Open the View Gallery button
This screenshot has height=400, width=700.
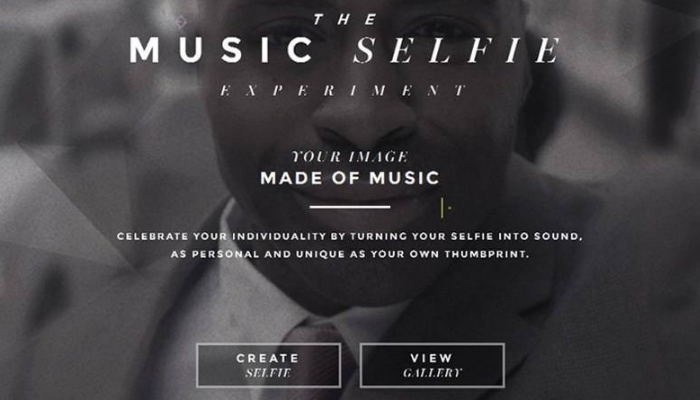432,365
